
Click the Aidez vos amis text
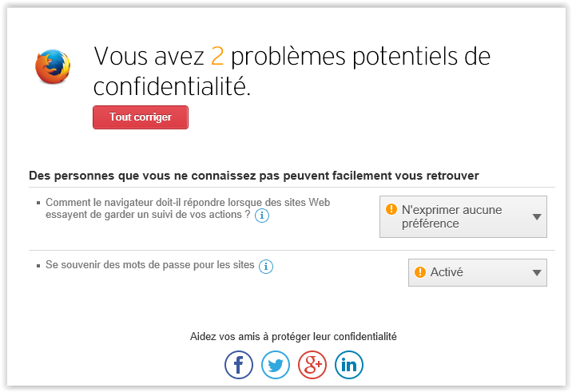coord(293,336)
